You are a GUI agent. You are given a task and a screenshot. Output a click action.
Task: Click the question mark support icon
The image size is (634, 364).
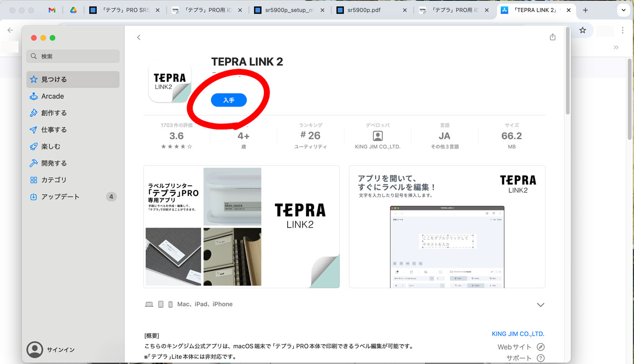coord(540,358)
